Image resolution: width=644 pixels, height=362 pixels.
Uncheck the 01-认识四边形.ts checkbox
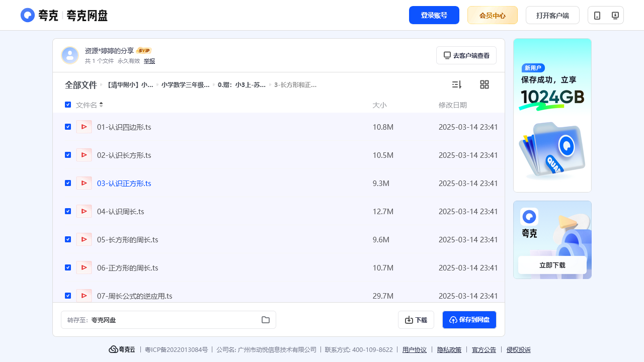tap(68, 127)
